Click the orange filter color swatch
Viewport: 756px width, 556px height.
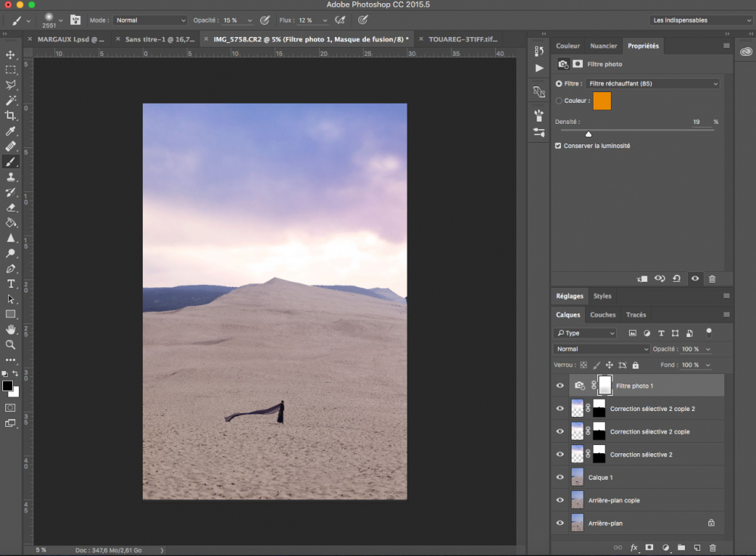click(x=602, y=101)
